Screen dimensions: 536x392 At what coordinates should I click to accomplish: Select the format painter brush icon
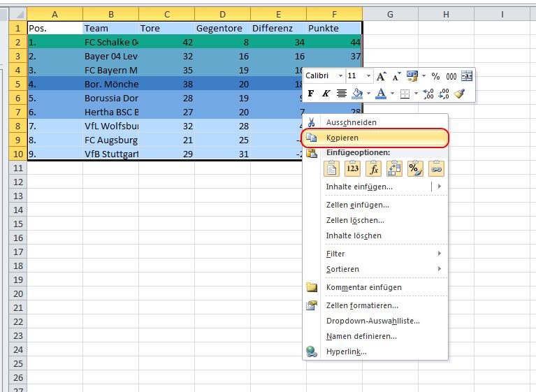(459, 94)
